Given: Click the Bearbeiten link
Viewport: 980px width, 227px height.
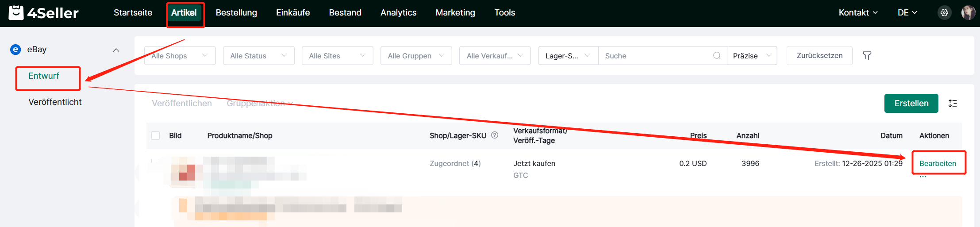Looking at the screenshot, I should 938,163.
